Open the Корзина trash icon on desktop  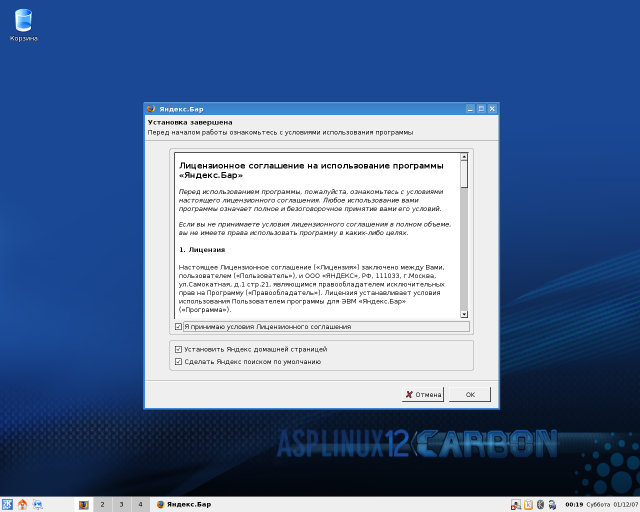coord(23,25)
